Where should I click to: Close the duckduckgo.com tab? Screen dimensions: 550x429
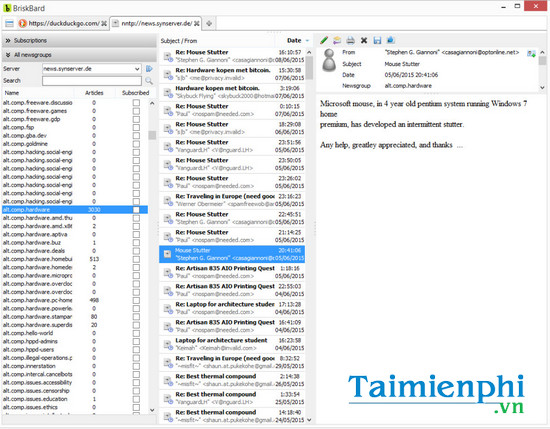coord(104,24)
